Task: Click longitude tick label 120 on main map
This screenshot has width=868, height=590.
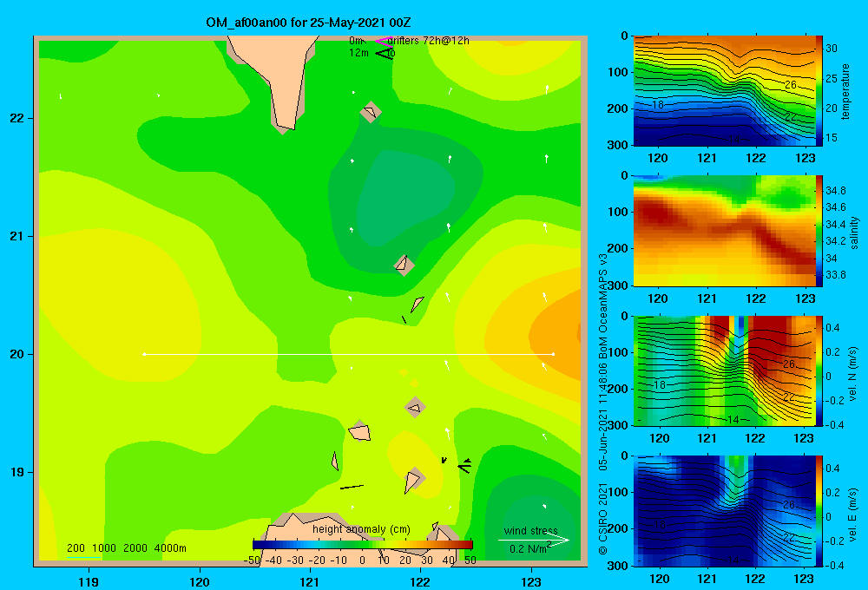Action: (x=200, y=581)
